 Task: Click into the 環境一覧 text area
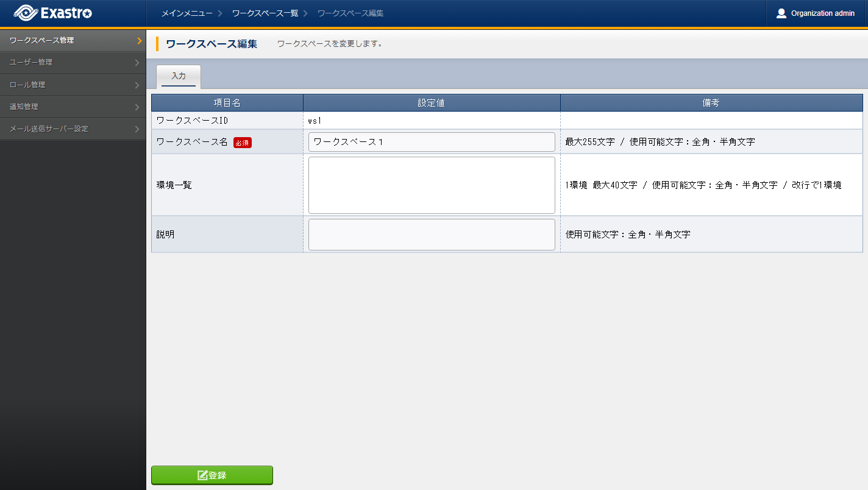(x=432, y=185)
